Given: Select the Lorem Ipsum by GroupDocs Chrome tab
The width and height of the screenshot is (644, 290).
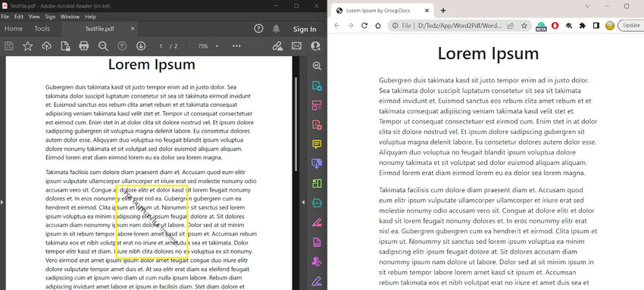Looking at the screenshot, I should [382, 11].
